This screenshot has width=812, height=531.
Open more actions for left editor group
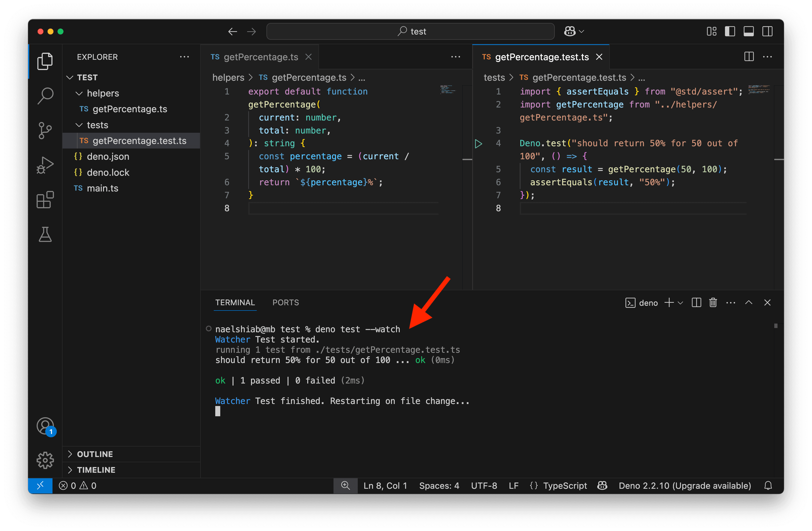(455, 57)
